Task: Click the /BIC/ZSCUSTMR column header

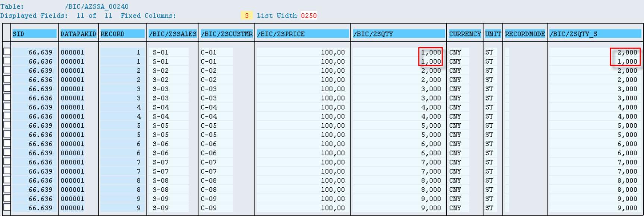Action: coord(226,34)
